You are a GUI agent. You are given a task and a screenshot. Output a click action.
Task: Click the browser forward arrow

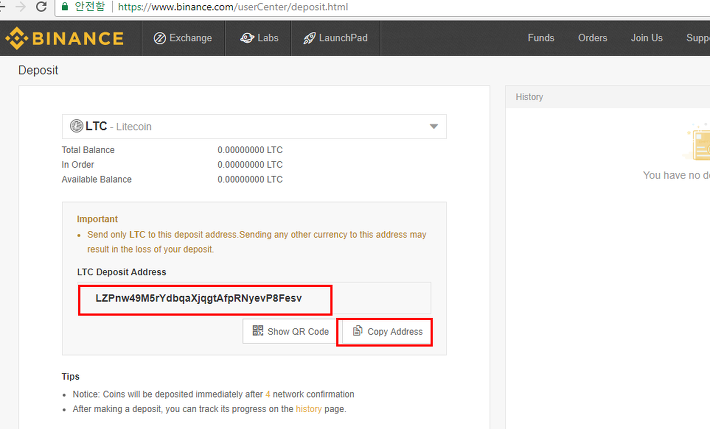click(x=20, y=7)
